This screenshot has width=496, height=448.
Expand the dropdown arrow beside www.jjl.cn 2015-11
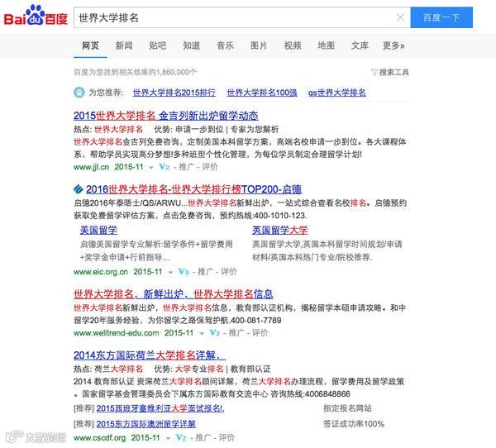(151, 167)
